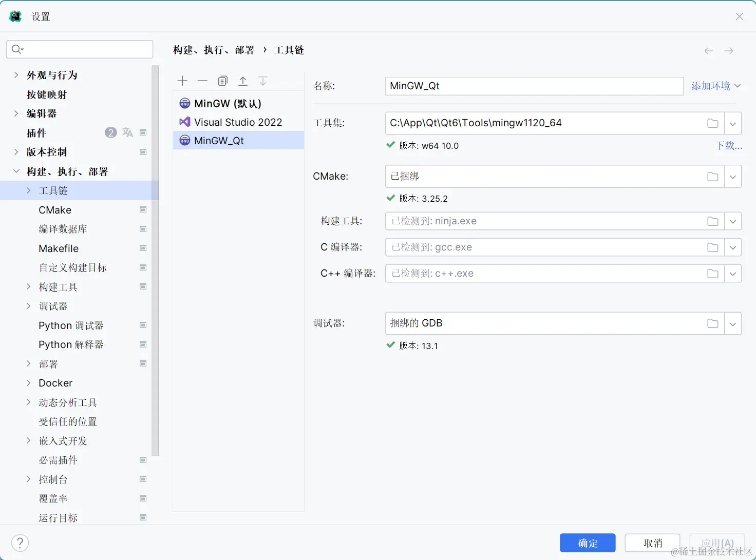Browse for a toolset folder next to 工具集

(713, 123)
